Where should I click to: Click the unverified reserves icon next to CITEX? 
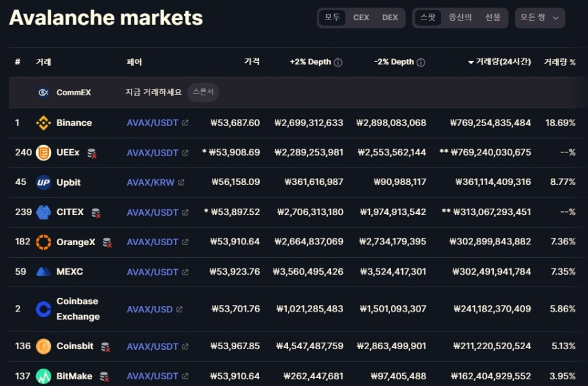coord(96,213)
